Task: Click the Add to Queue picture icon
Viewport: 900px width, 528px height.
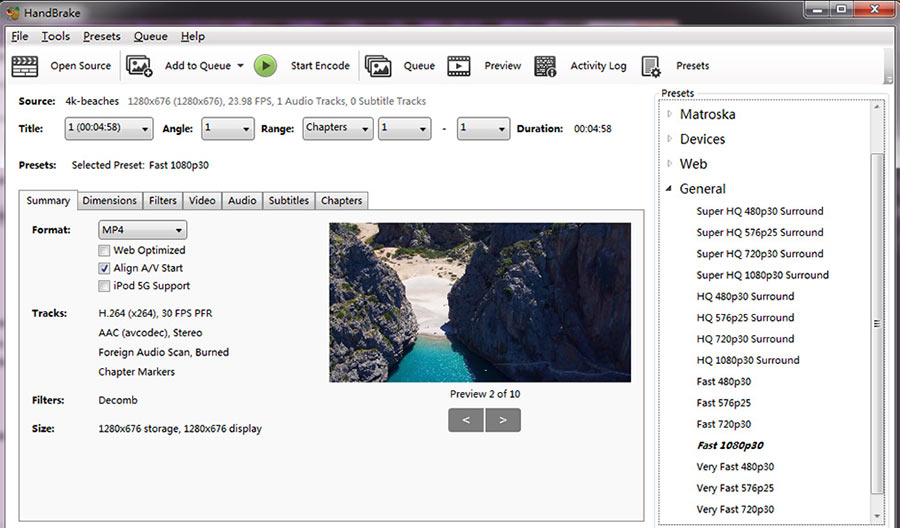Action: click(x=139, y=66)
